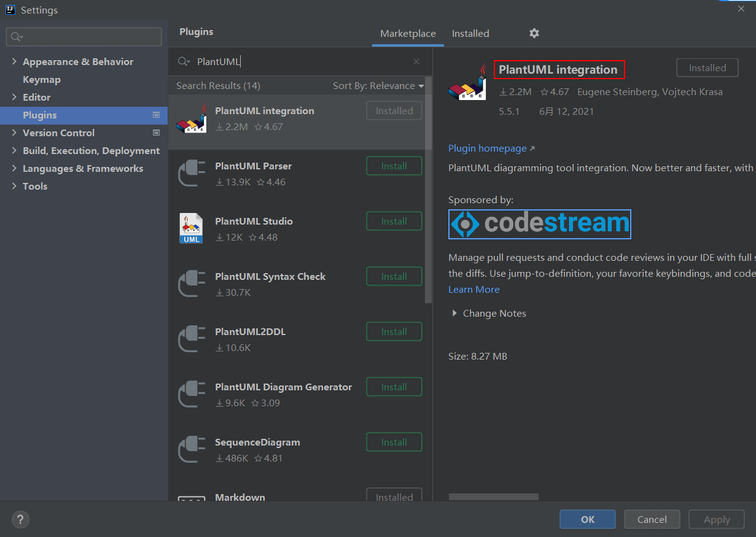The image size is (756, 537).
Task: Click the PlantUML plugin search field
Action: [x=301, y=61]
